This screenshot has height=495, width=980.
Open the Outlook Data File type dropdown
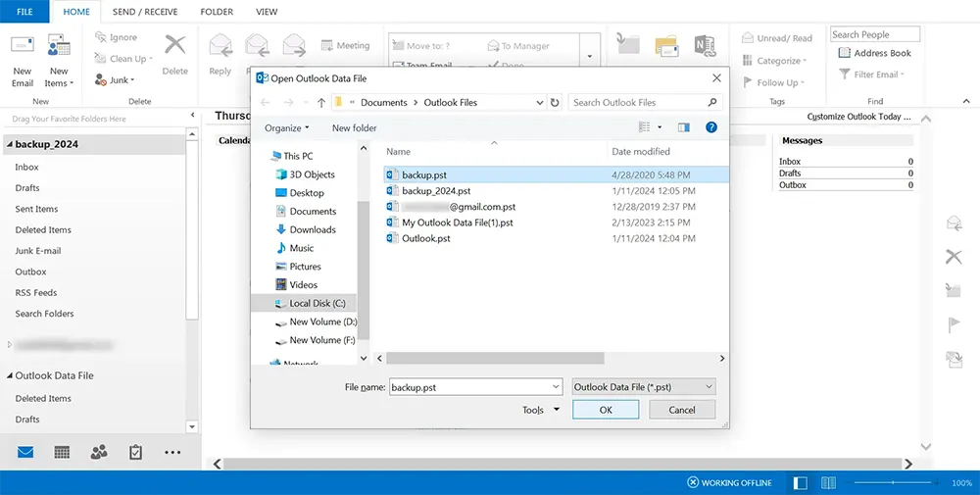pyautogui.click(x=644, y=387)
